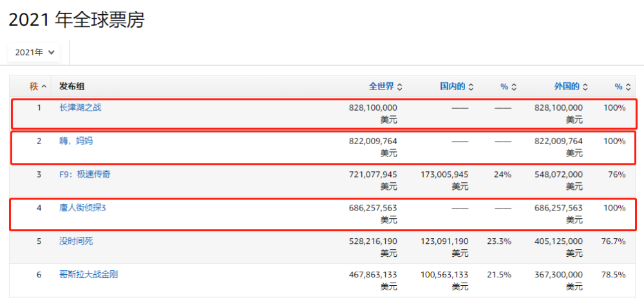
Task: Select rank number 5 cell
Action: [x=39, y=241]
